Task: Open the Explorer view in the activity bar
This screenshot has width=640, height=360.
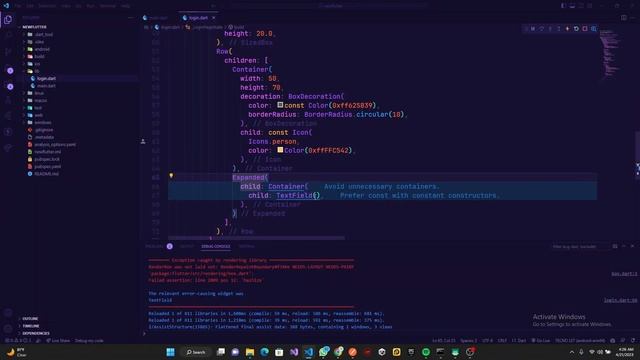Action: (x=8, y=19)
